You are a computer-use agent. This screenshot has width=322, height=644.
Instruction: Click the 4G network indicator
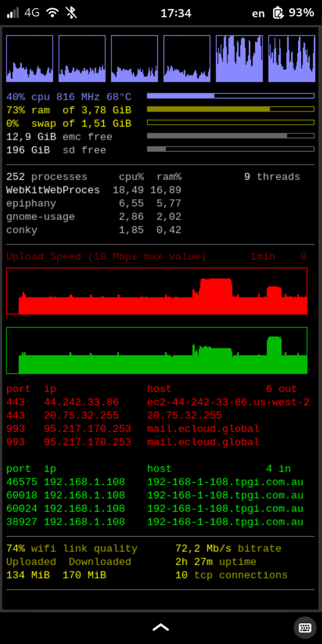pos(32,13)
